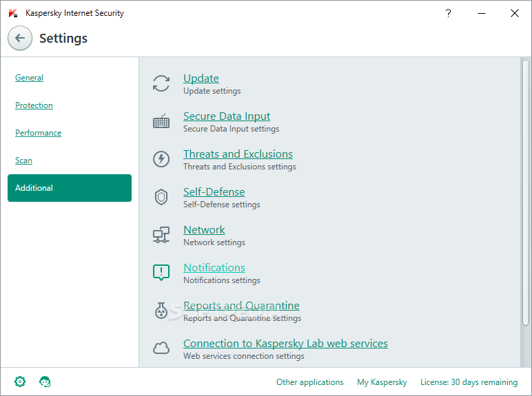Switch to the Protection settings tab
Screen dimensions: 532x396
[x=34, y=105]
